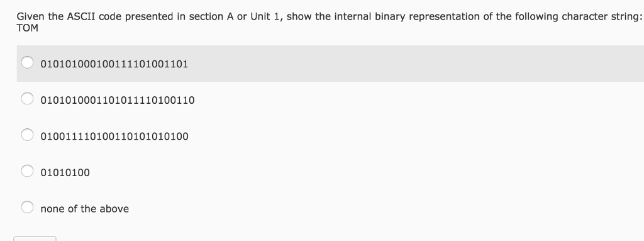Click the 'none of the above' label text
644x241 pixels.
pyautogui.click(x=85, y=209)
